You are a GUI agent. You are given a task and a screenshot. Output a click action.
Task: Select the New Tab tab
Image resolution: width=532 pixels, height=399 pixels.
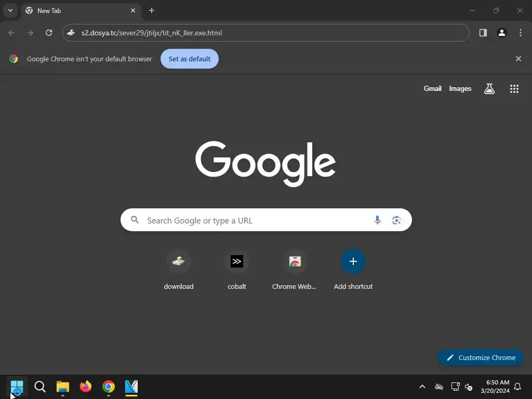pyautogui.click(x=81, y=10)
